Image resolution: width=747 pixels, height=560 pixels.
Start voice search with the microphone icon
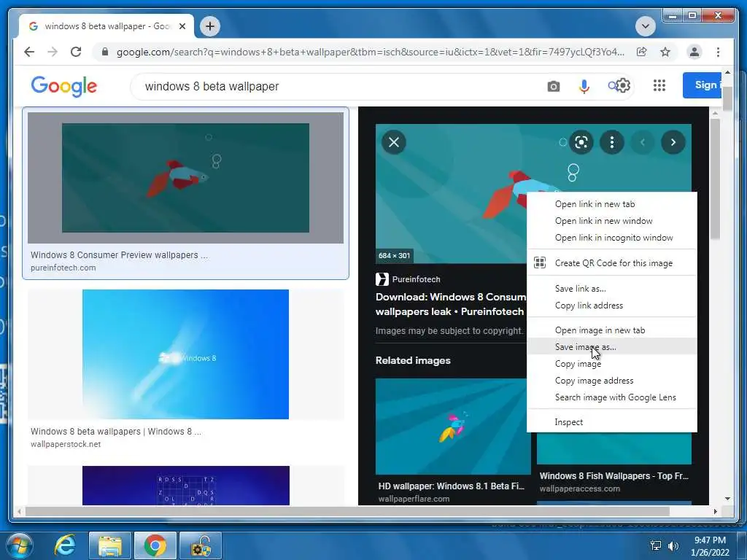[x=584, y=86]
